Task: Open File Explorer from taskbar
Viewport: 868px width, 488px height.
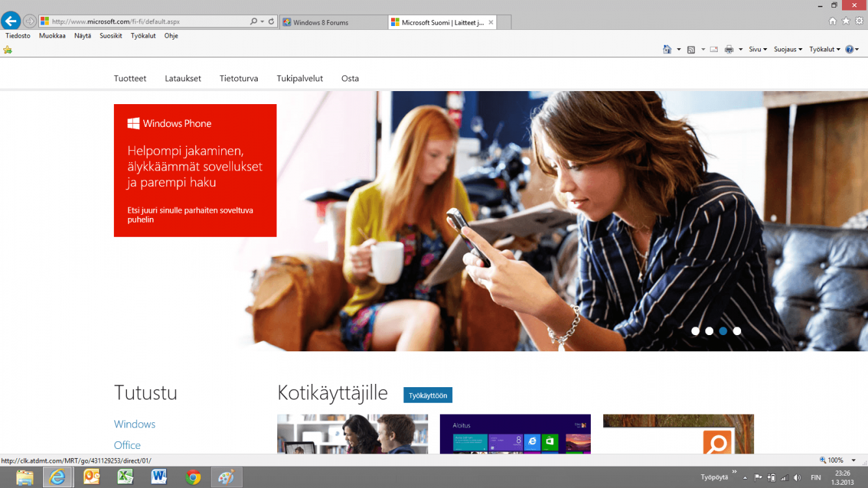Action: tap(25, 478)
